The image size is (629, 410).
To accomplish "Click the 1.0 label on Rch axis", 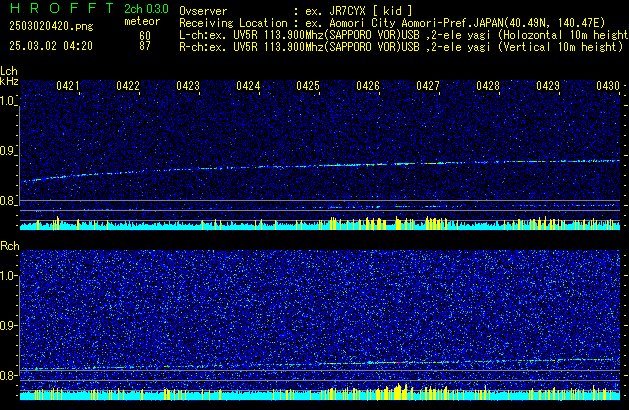I will coord(9,276).
